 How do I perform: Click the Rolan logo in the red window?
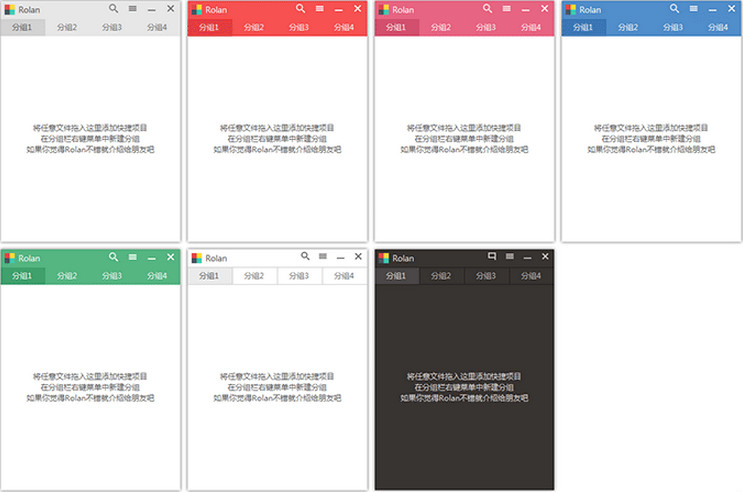(197, 9)
